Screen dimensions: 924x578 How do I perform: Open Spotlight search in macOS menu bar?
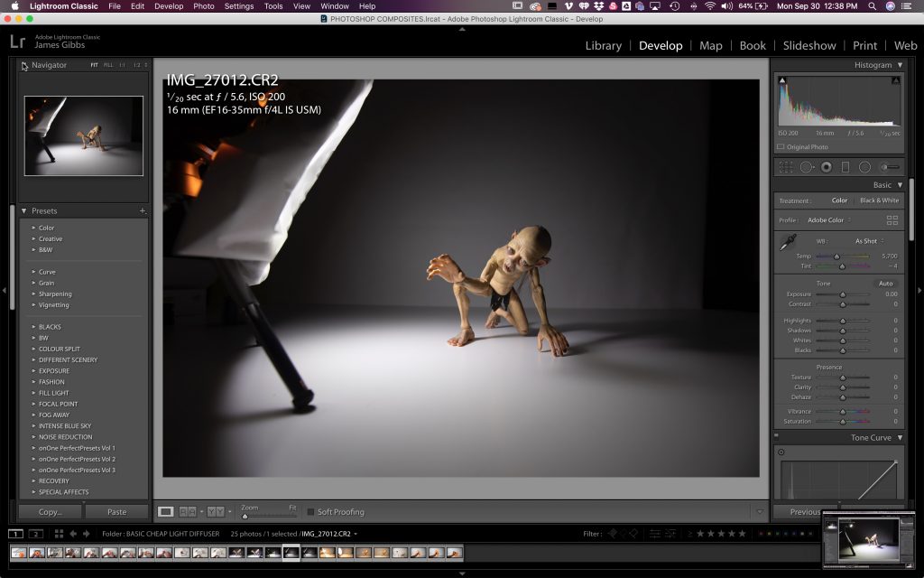tap(872, 6)
